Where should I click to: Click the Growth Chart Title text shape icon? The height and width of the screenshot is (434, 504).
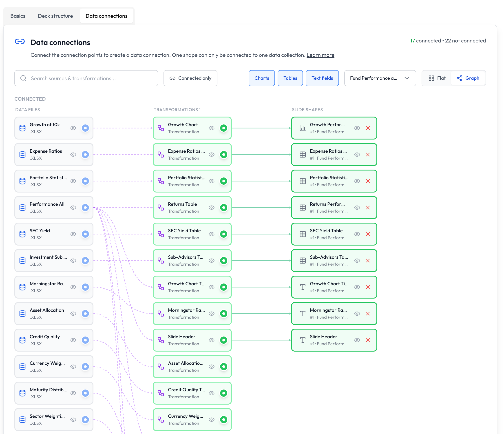pos(303,287)
